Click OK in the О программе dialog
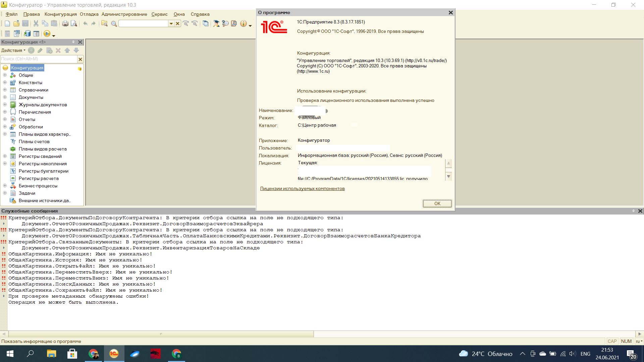Viewport: 644px width, 362px height. pos(437,203)
